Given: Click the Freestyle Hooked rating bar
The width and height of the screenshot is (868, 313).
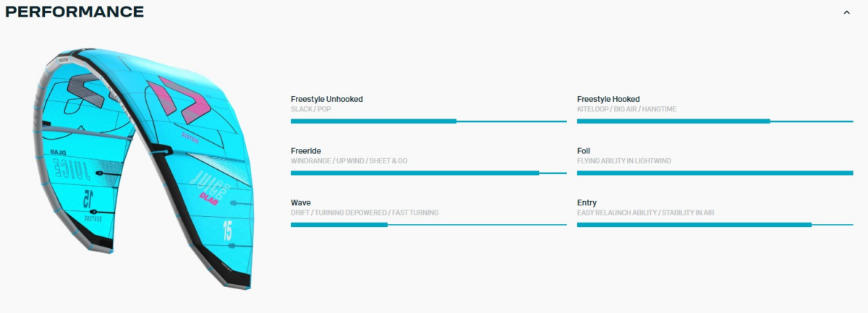Looking at the screenshot, I should (x=715, y=121).
